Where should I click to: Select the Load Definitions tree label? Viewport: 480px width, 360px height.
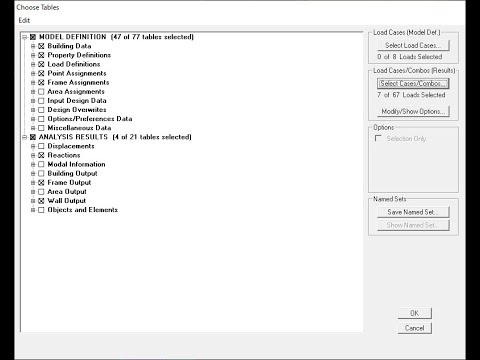[74, 64]
